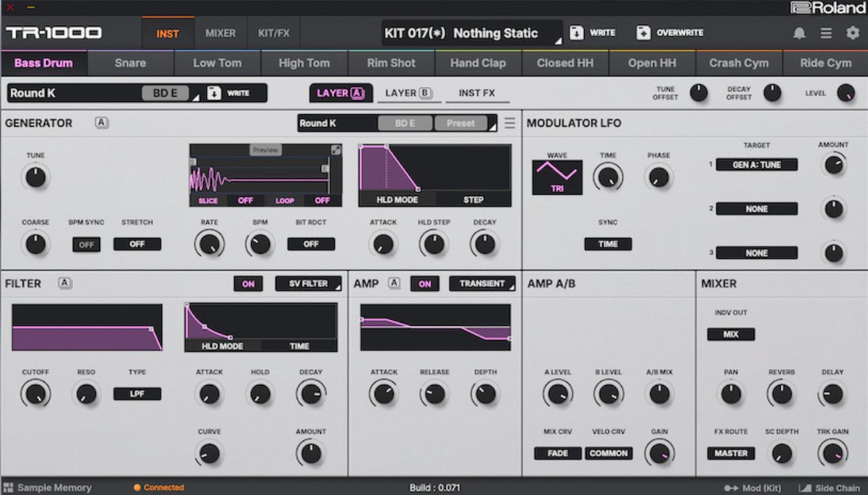The image size is (868, 495).
Task: Click the LFO PHASE knob
Action: pyautogui.click(x=658, y=177)
